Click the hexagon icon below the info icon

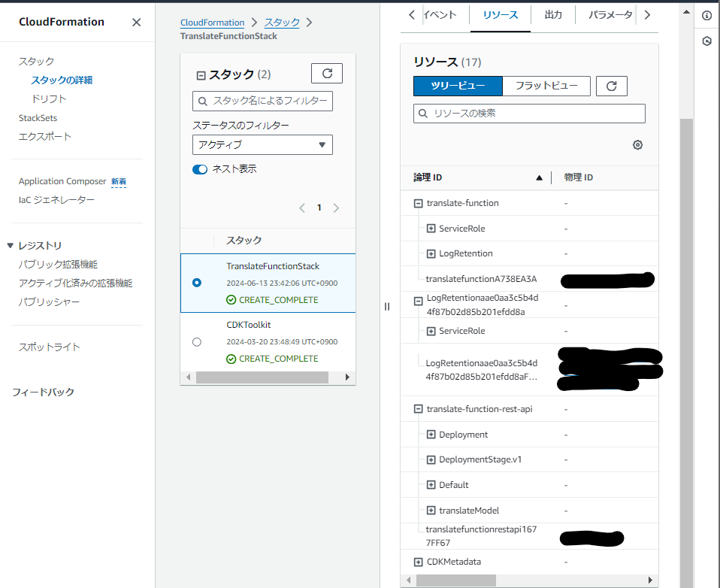706,41
